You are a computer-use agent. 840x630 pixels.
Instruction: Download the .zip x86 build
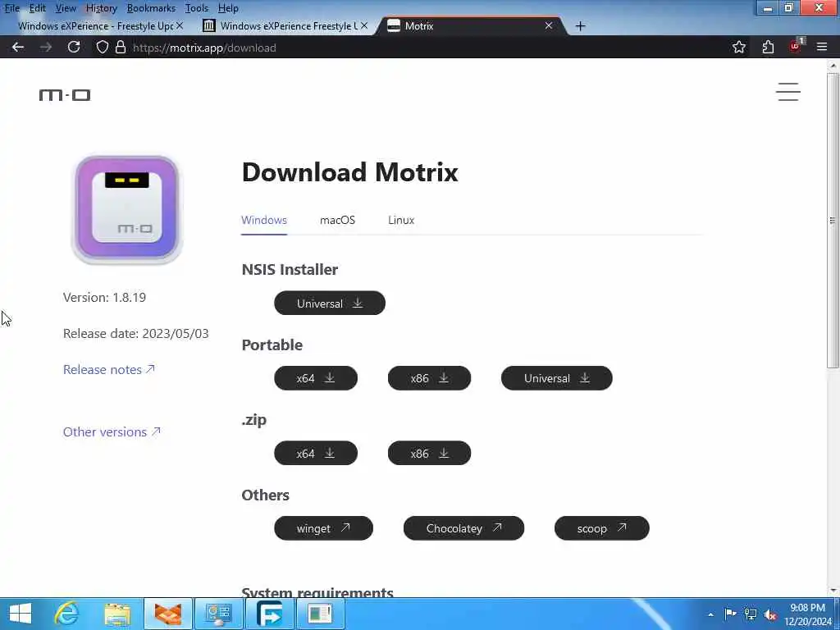coord(429,453)
